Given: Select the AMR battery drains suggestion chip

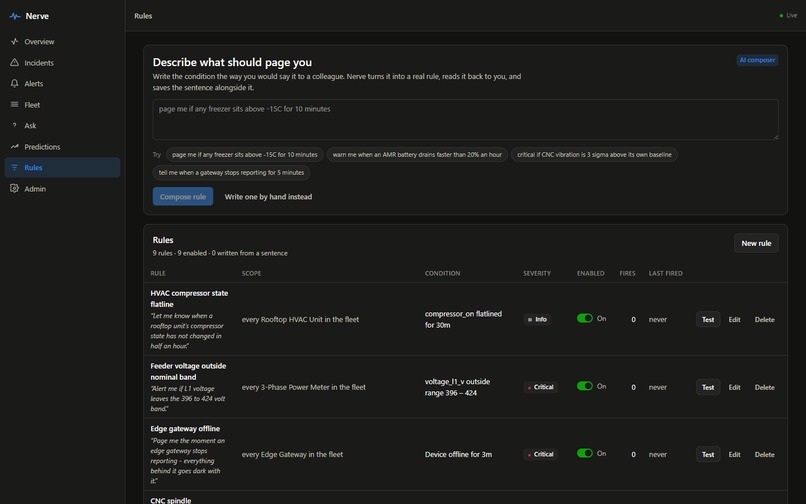Looking at the screenshot, I should pyautogui.click(x=417, y=155).
